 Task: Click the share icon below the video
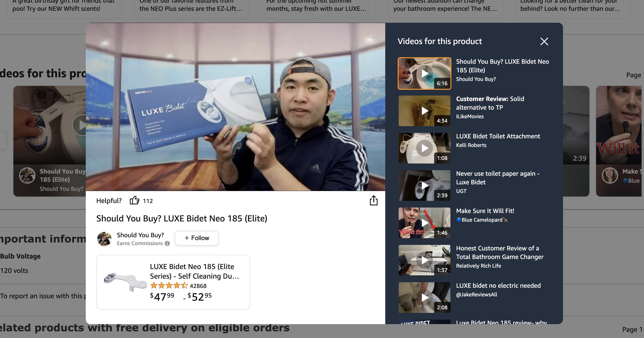(x=374, y=200)
